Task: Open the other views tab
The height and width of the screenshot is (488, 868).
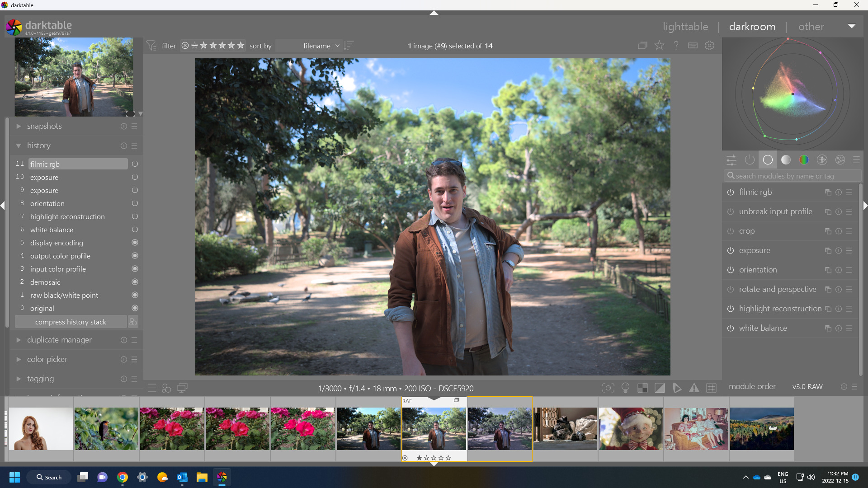Action: [811, 27]
